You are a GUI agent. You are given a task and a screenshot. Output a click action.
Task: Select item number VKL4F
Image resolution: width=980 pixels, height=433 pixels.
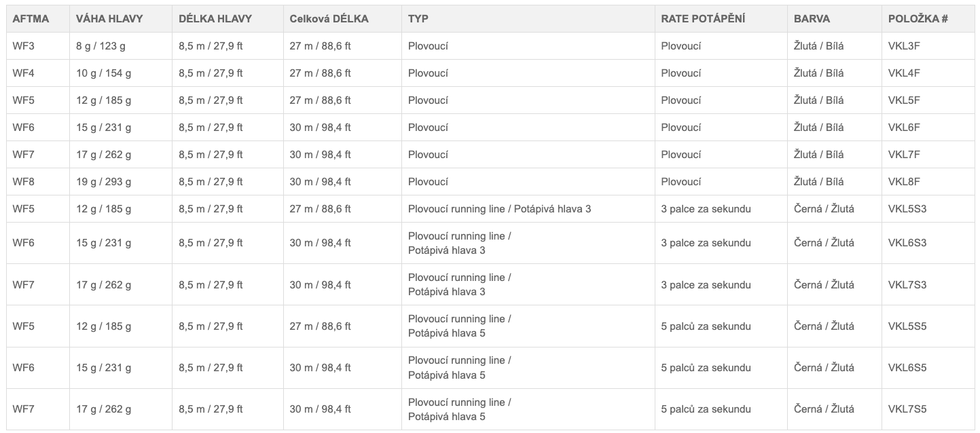(x=904, y=73)
